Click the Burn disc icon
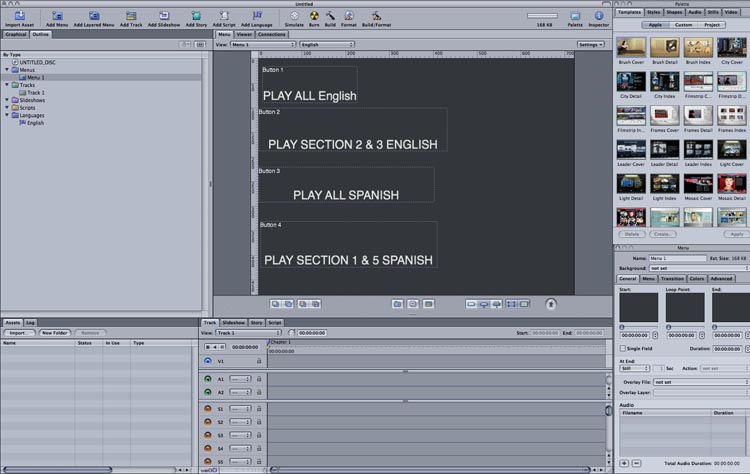Screen dimensions: 750x474 314,16
